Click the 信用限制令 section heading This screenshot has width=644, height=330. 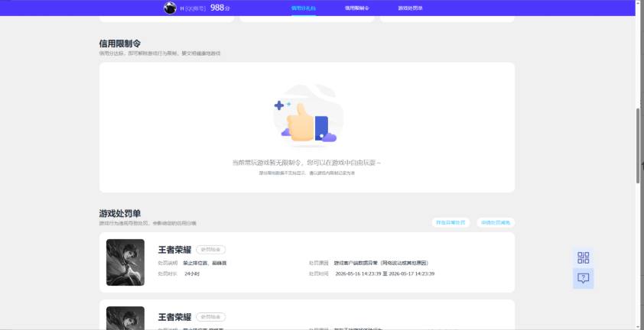pos(120,44)
